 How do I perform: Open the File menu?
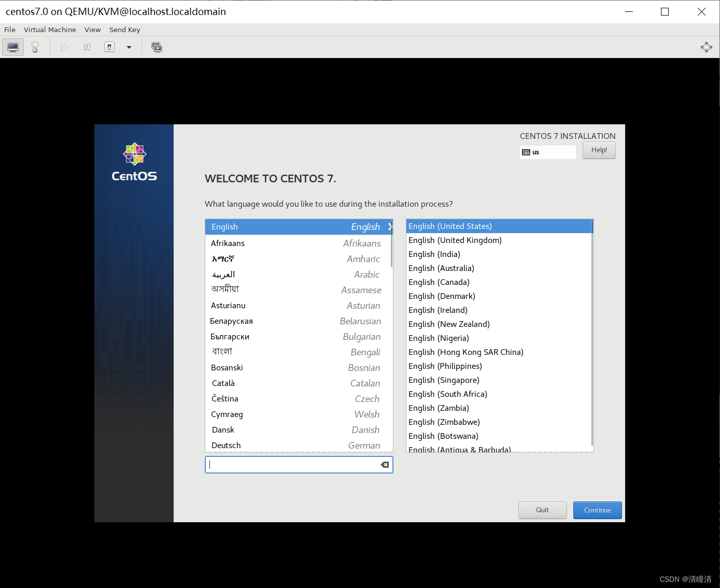coord(10,30)
